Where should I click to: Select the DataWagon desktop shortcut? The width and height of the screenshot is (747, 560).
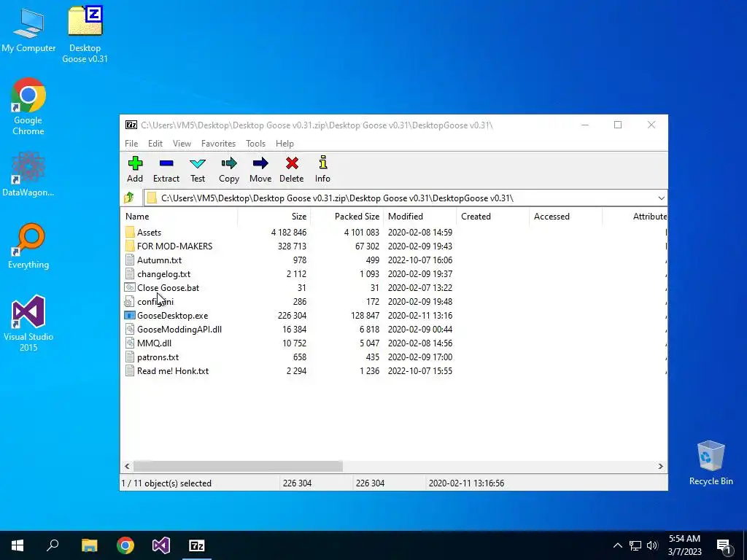coord(28,174)
